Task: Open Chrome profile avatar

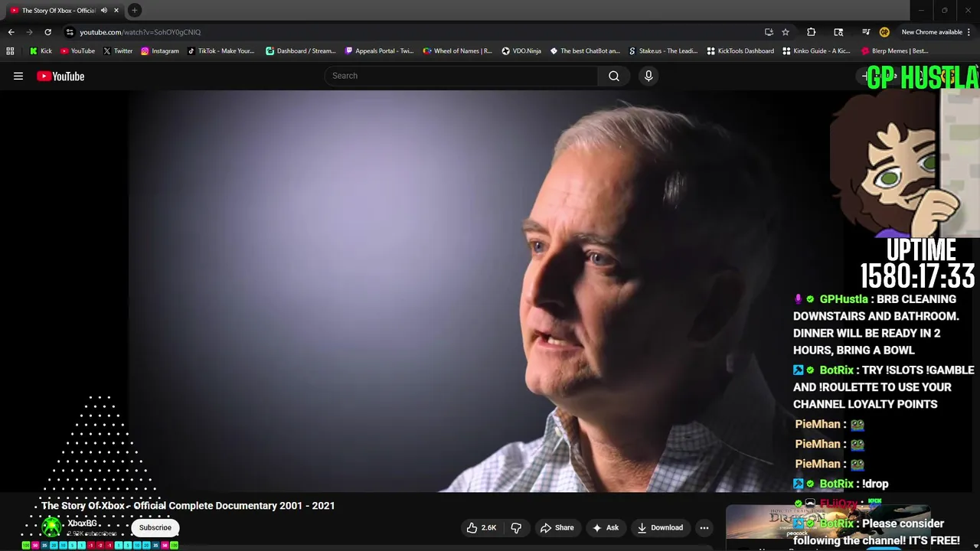Action: 884,32
